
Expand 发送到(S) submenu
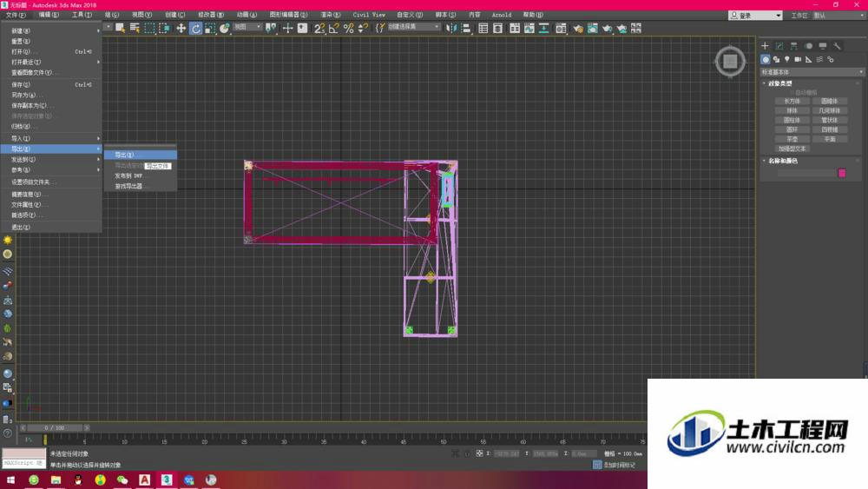tap(51, 160)
